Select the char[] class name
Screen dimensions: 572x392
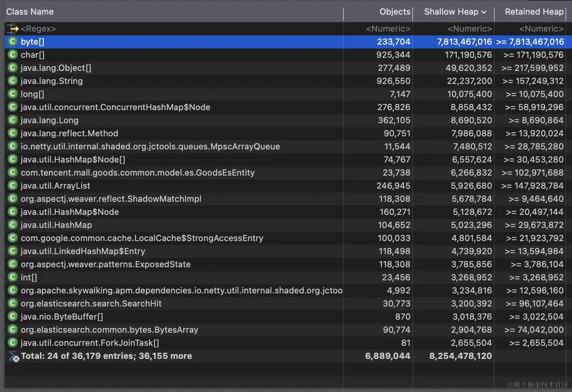32,55
